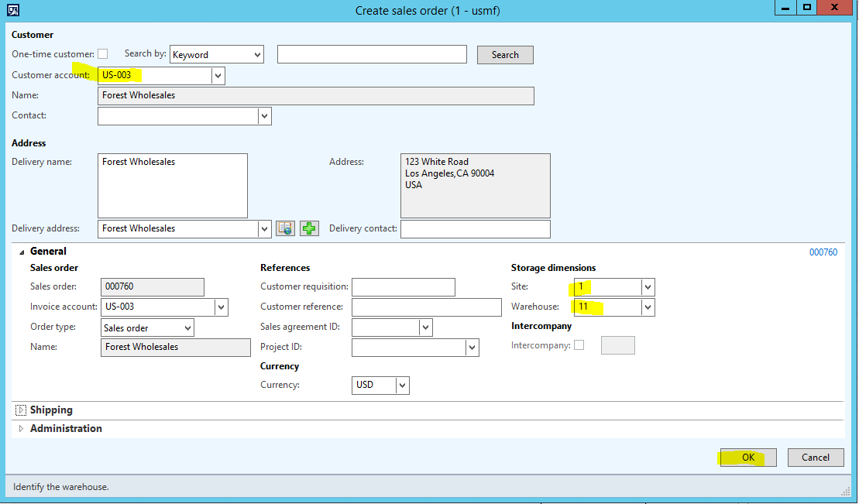Image resolution: width=859 pixels, height=504 pixels.
Task: Click the customer search text field
Action: 372,54
